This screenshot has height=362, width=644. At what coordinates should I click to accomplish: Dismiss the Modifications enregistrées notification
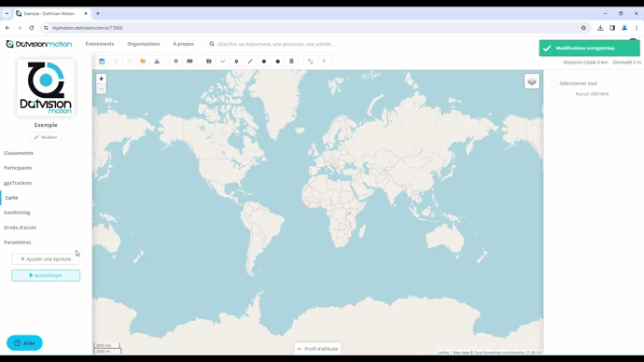tap(589, 48)
